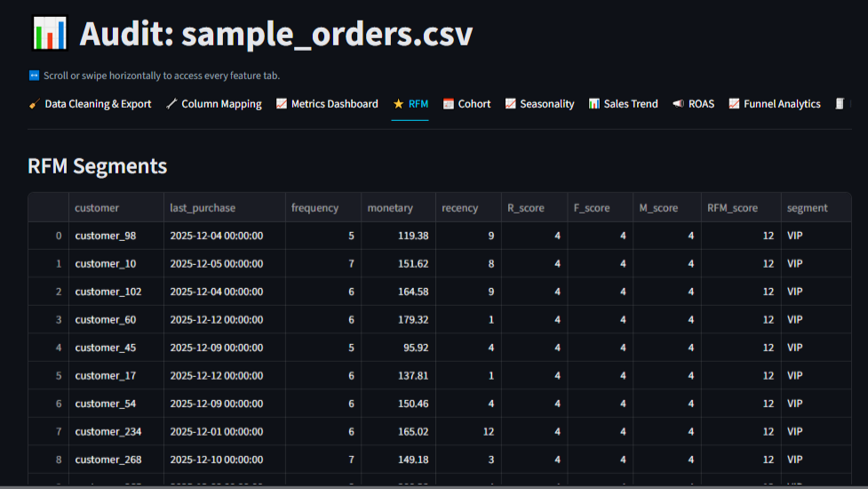The image size is (868, 489).
Task: Click the M_score column header
Action: [667, 208]
